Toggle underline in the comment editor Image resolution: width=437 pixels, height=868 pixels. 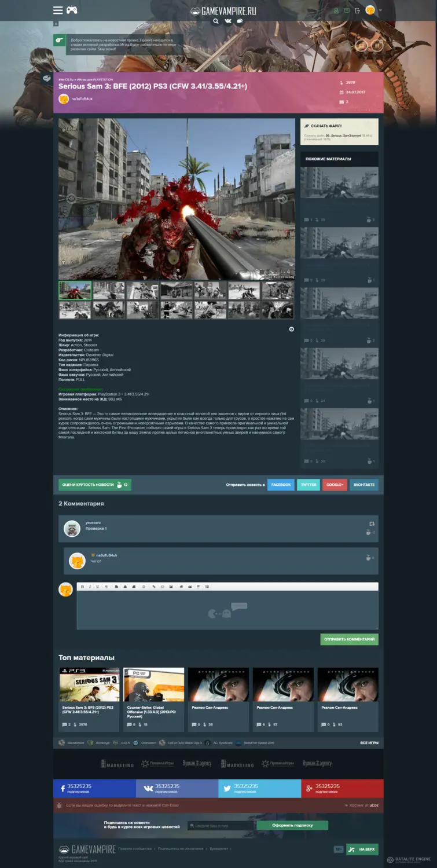(x=97, y=587)
